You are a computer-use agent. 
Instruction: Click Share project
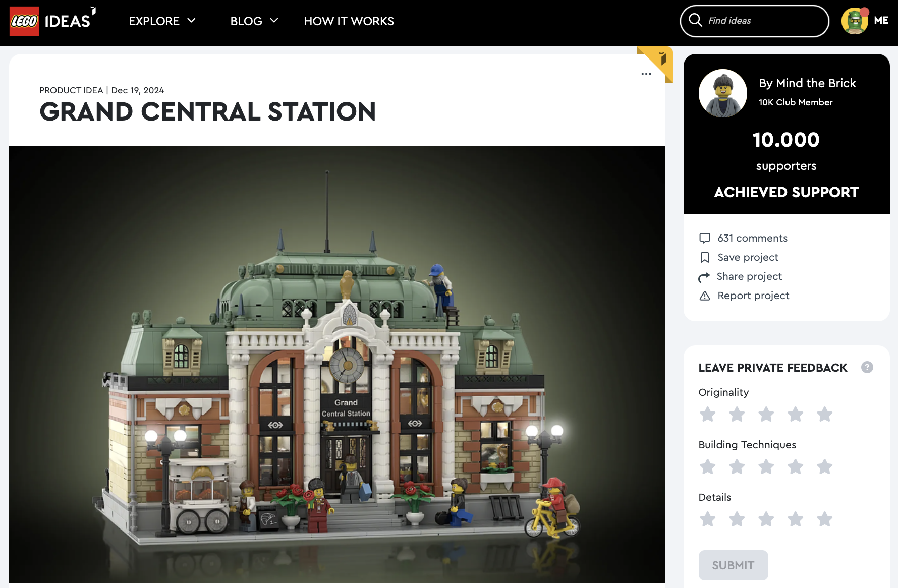tap(749, 276)
